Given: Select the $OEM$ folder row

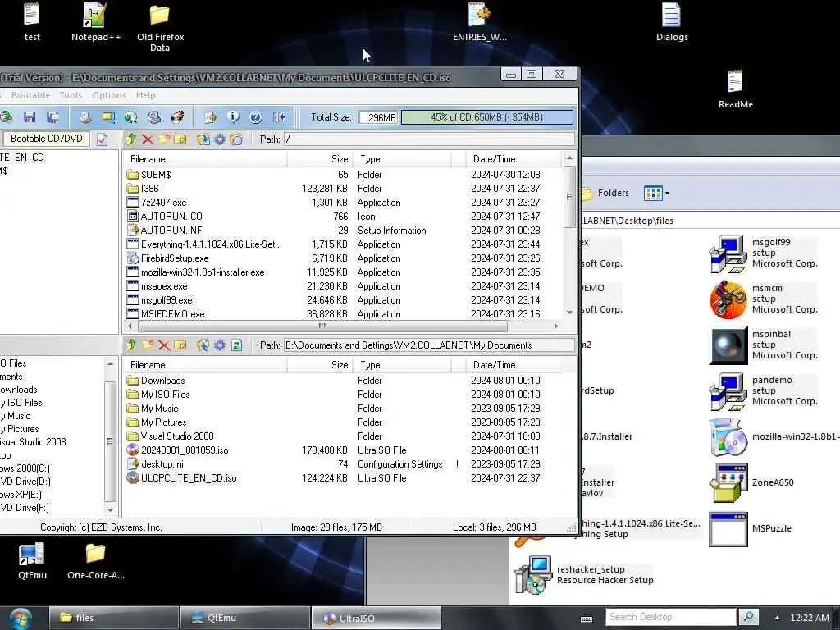Looking at the screenshot, I should pos(343,175).
